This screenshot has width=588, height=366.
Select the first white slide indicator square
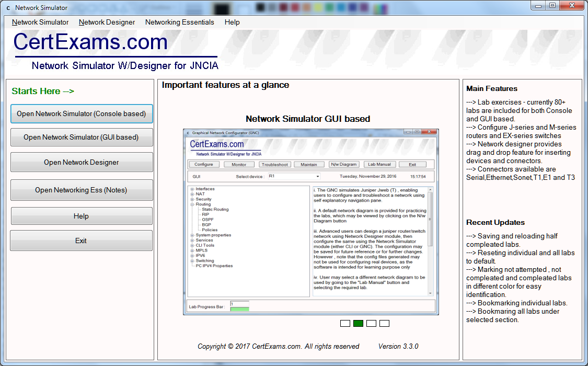[345, 323]
